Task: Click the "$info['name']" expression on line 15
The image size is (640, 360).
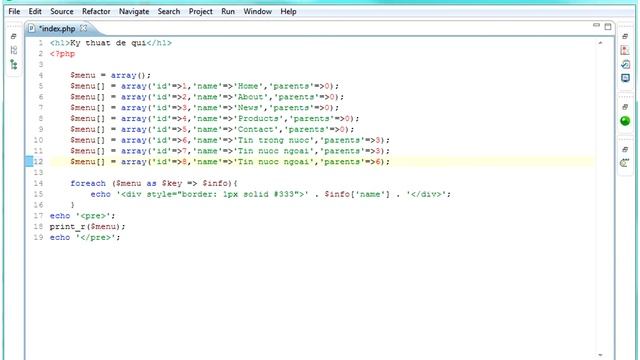Action: (x=357, y=194)
